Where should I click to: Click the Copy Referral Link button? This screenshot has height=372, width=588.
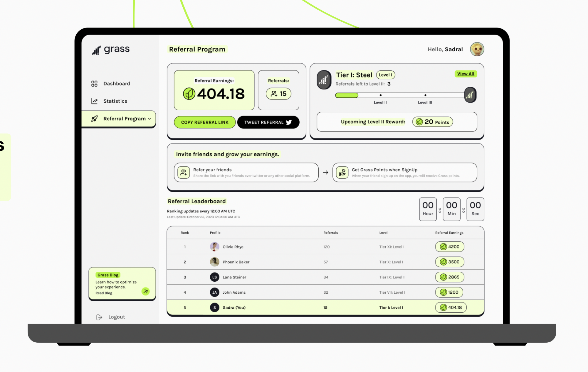(205, 122)
